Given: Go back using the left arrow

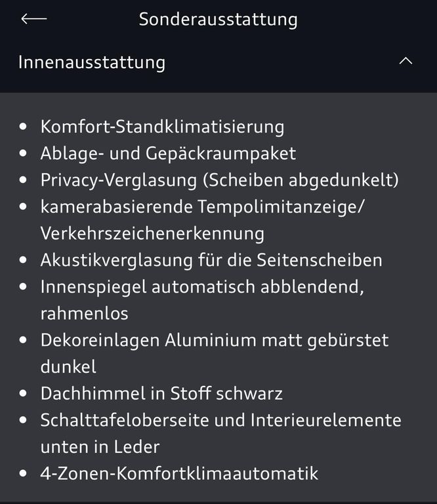Looking at the screenshot, I should (x=33, y=19).
